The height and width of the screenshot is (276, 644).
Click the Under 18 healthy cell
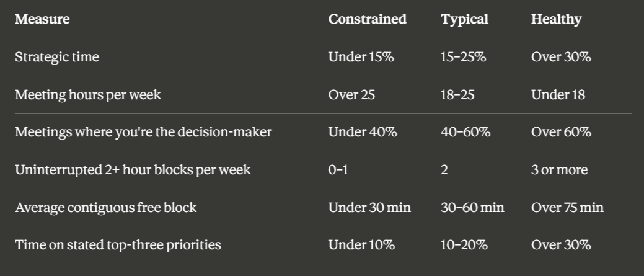click(x=558, y=95)
